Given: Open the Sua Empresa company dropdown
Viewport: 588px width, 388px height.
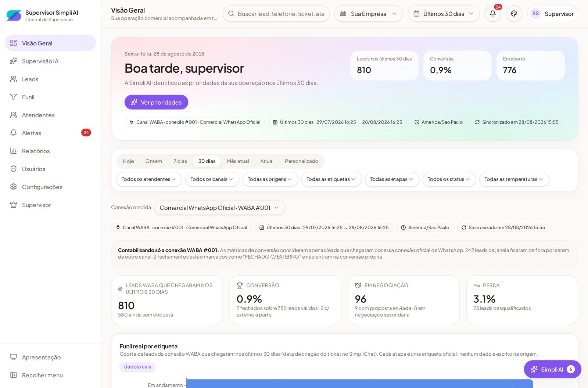Looking at the screenshot, I should pos(369,14).
